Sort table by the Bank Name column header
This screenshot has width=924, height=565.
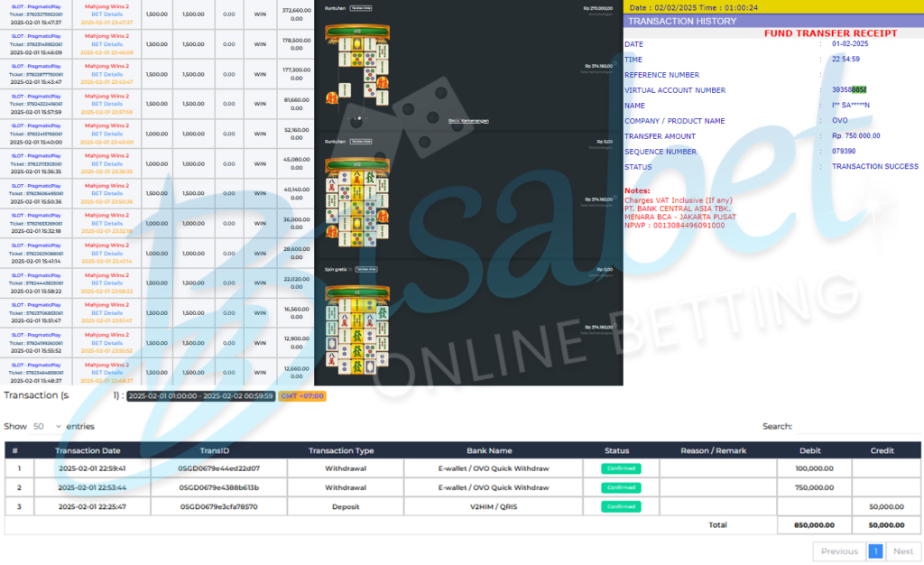(x=489, y=450)
